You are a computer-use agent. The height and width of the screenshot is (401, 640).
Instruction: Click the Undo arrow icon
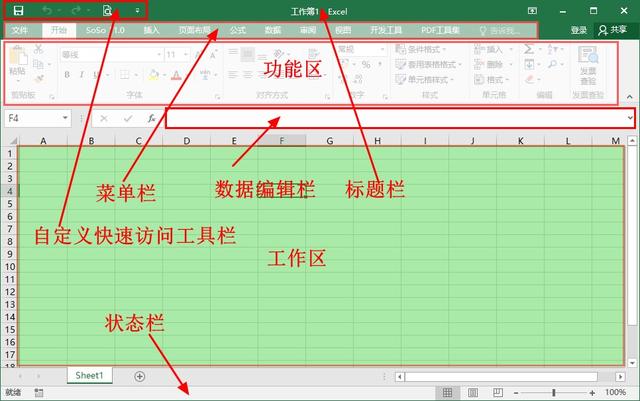pyautogui.click(x=47, y=11)
